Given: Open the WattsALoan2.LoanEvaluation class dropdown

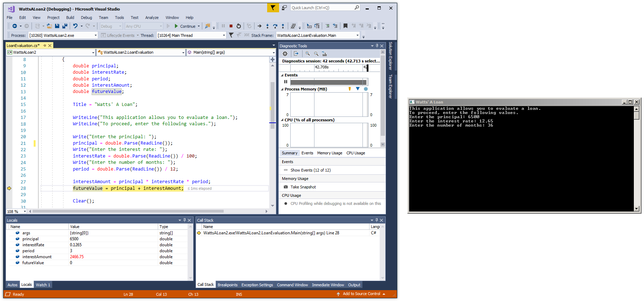Looking at the screenshot, I should click(x=183, y=53).
